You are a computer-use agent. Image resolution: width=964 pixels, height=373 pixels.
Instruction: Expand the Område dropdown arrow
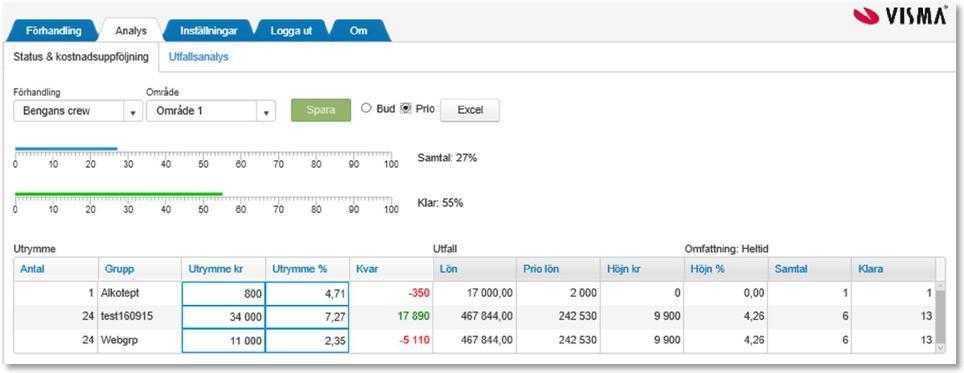click(x=266, y=112)
